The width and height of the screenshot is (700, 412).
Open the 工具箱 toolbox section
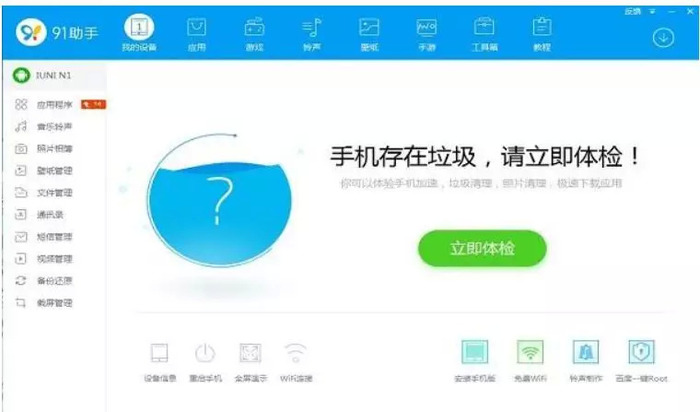484,34
